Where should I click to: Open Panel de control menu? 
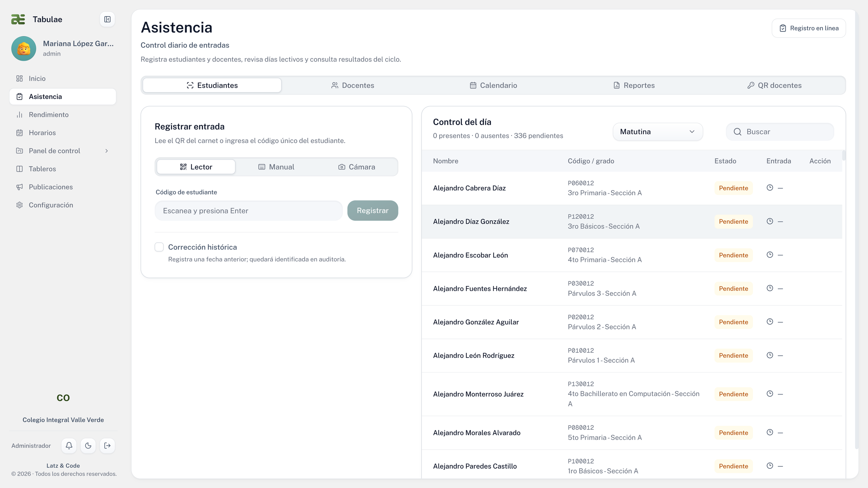click(x=63, y=151)
